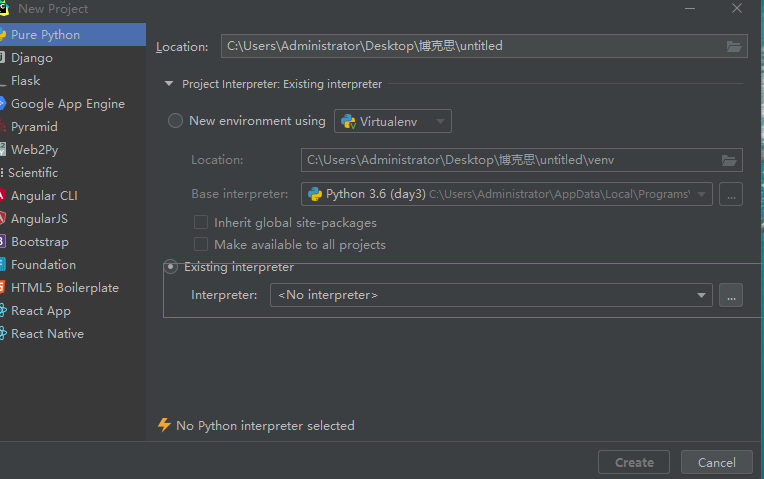Screen dimensions: 764x479
Task: Click the folder icon in the top Location field
Action: click(x=734, y=46)
